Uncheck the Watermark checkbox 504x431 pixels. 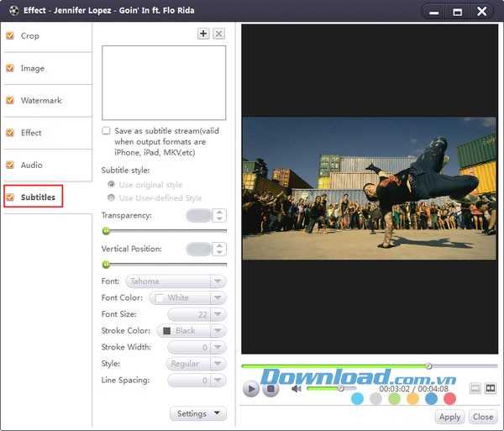click(x=10, y=100)
